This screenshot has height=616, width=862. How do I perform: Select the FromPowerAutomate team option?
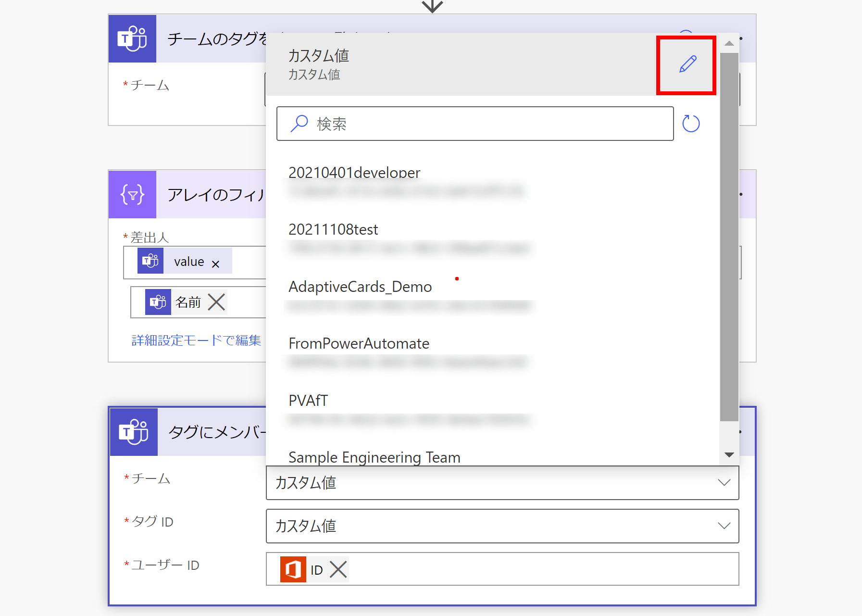coord(359,343)
